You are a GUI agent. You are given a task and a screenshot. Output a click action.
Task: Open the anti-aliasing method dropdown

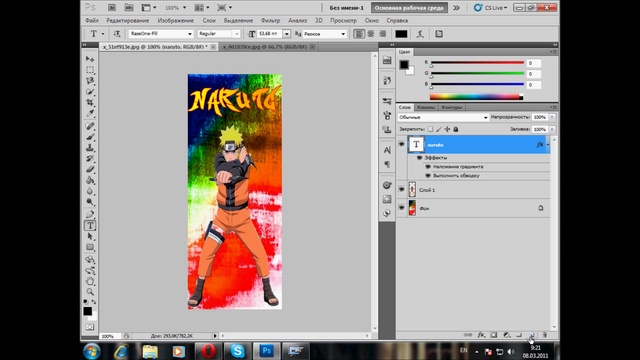(x=343, y=34)
